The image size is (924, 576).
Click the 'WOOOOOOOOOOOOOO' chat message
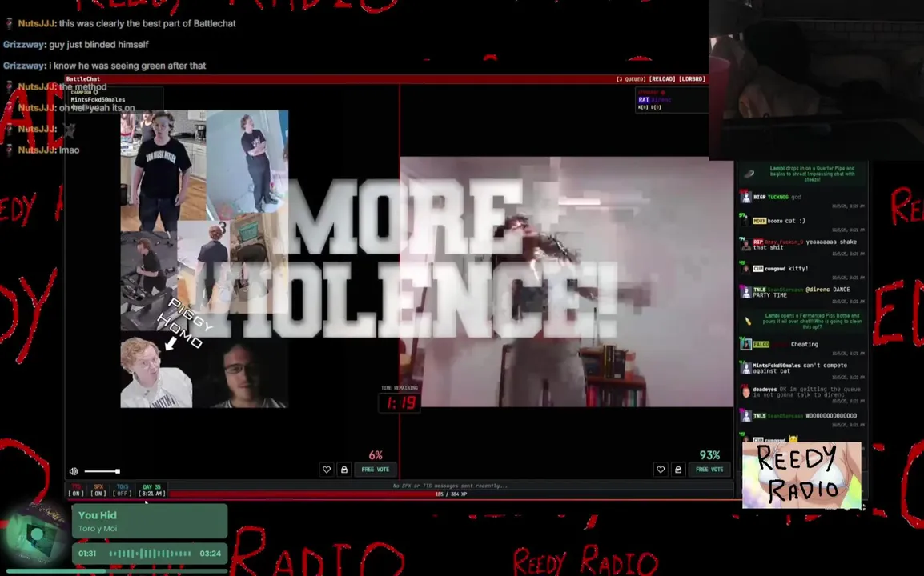coord(831,416)
